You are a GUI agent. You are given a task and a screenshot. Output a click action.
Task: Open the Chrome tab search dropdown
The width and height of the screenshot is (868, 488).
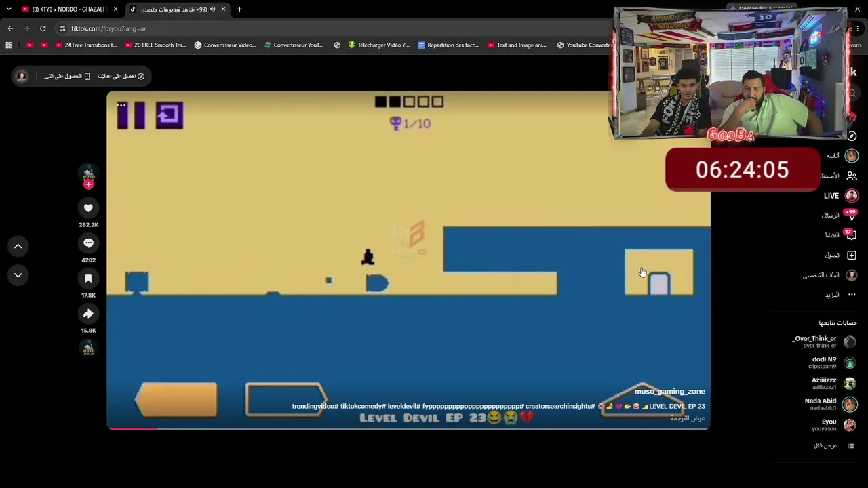tap(9, 9)
